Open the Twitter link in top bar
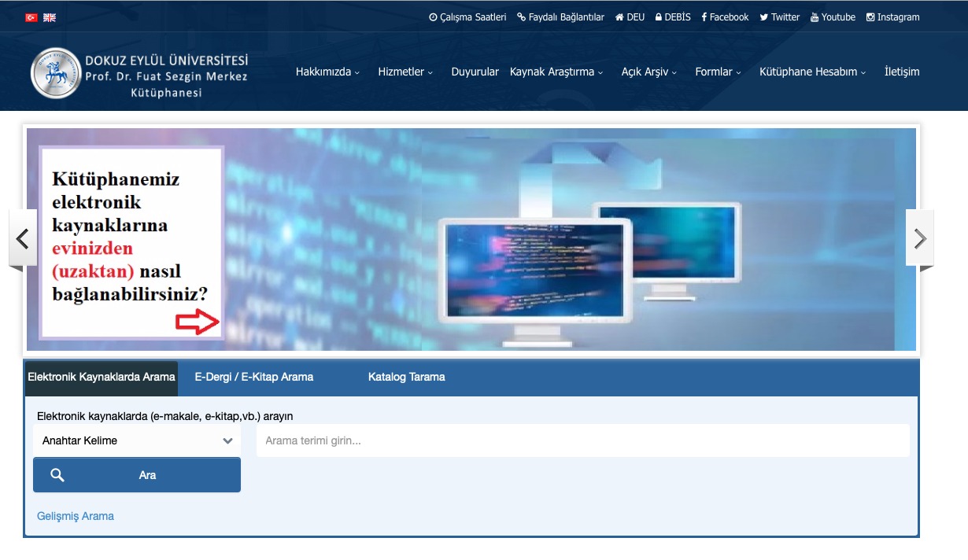968x560 pixels. pos(779,17)
